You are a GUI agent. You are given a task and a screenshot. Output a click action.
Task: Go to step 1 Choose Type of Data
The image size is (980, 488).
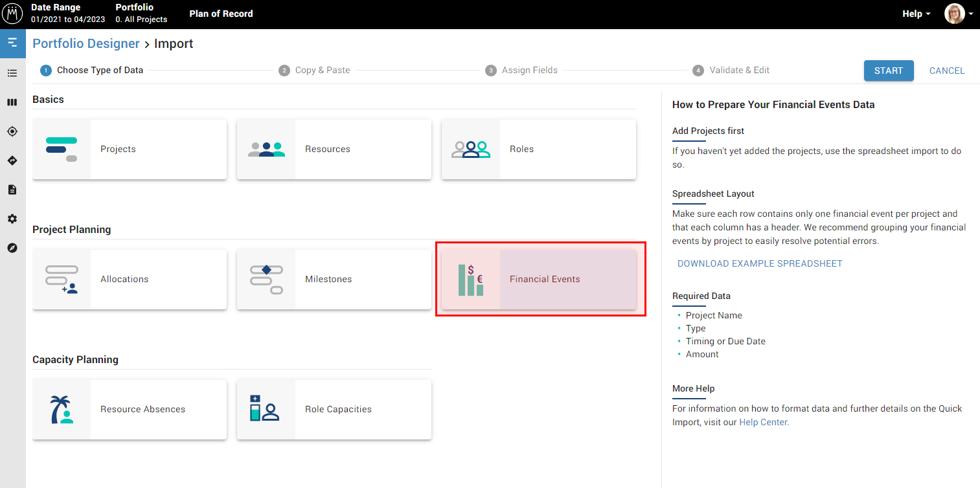click(x=92, y=70)
